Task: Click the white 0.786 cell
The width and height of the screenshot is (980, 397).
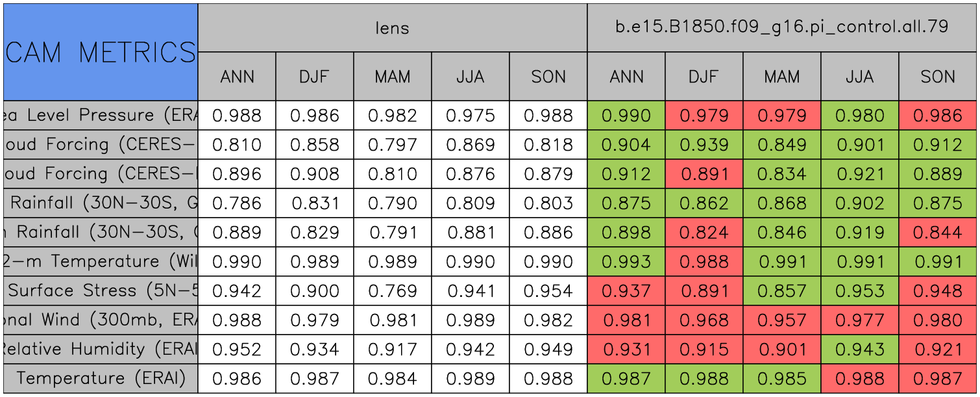Action: 237,203
